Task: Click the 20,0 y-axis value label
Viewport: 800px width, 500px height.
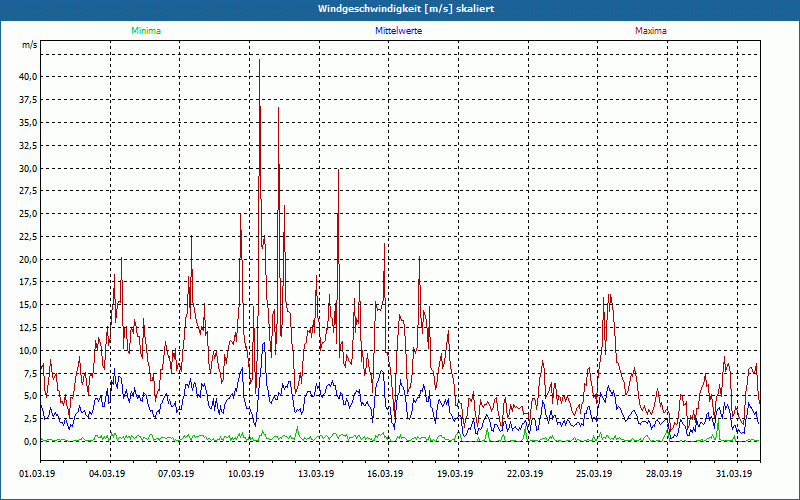Action: point(28,260)
